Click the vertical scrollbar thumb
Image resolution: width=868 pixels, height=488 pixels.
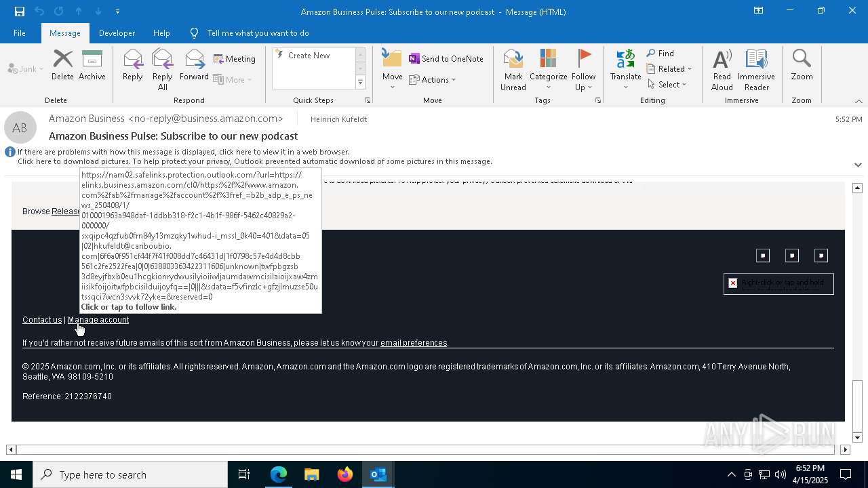(857, 405)
